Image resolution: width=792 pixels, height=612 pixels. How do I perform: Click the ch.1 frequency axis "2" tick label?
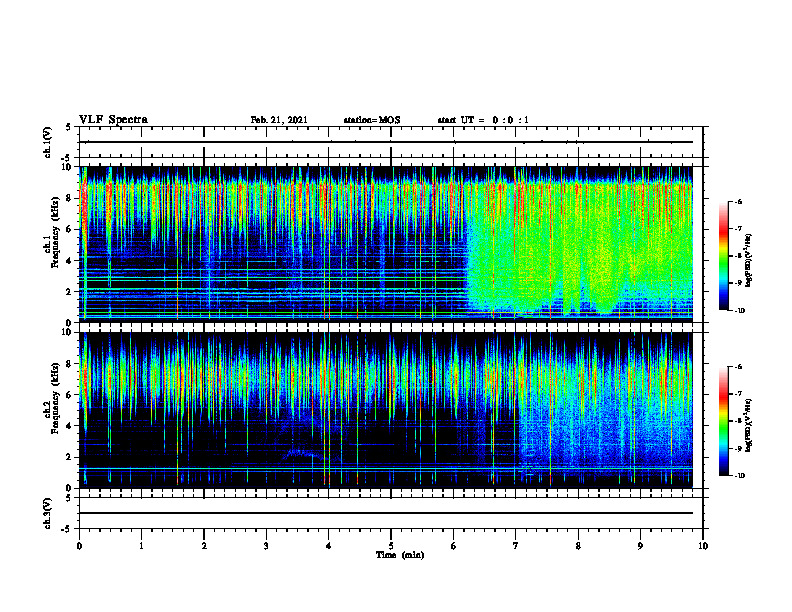click(68, 292)
